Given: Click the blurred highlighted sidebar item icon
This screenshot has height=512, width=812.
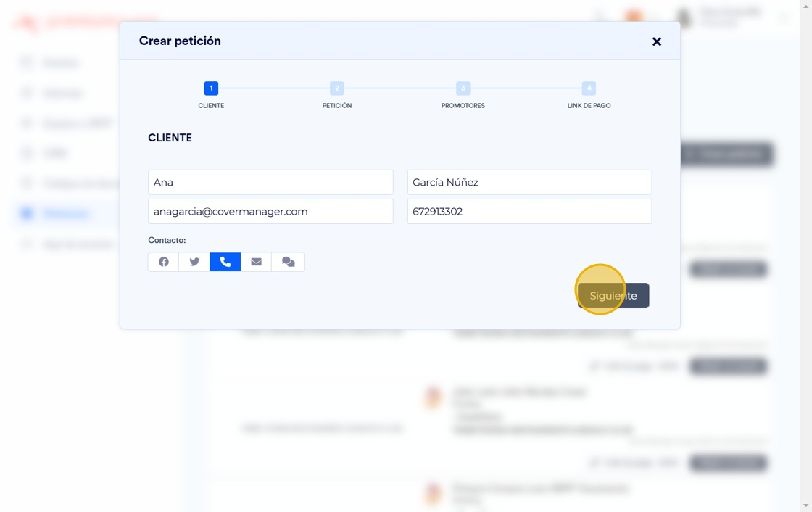Looking at the screenshot, I should [27, 213].
